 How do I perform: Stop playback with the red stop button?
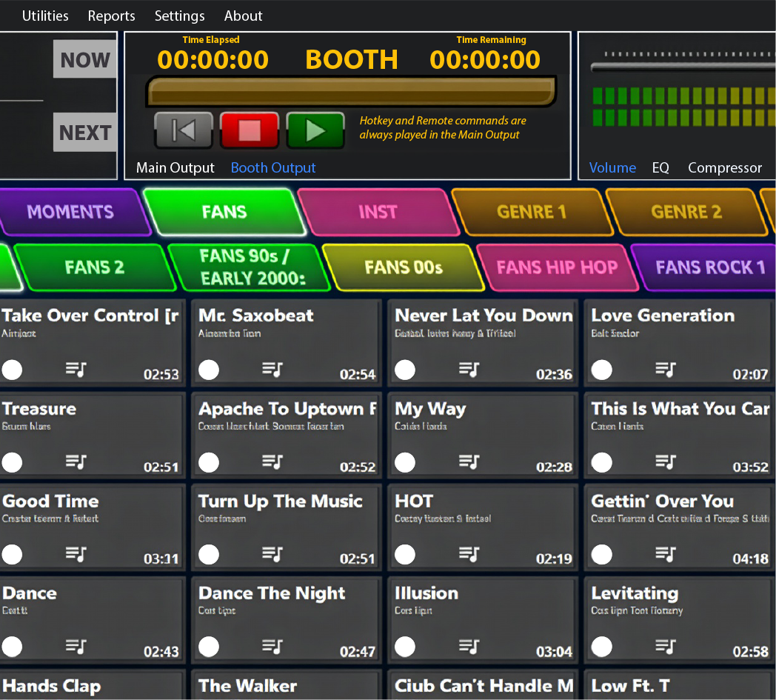[250, 130]
